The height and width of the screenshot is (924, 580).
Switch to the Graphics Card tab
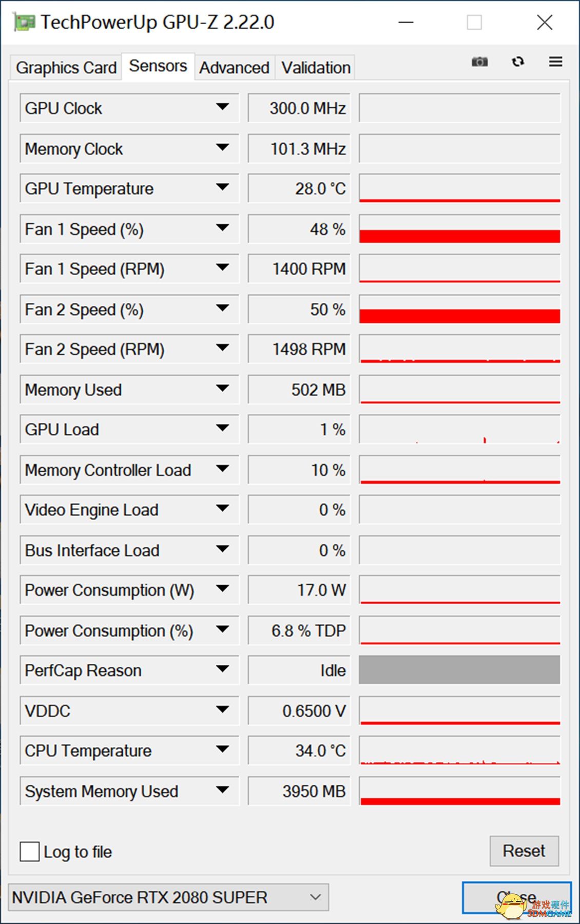[66, 67]
